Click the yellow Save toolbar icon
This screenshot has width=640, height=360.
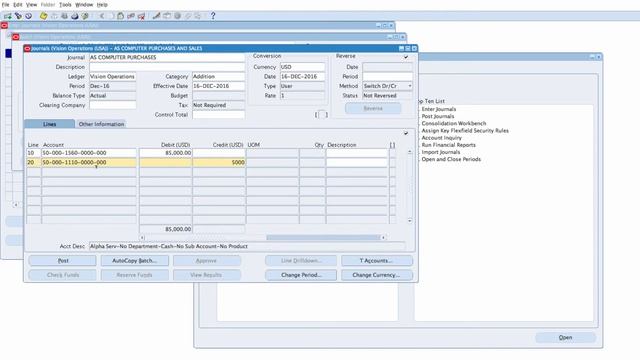tap(44, 16)
